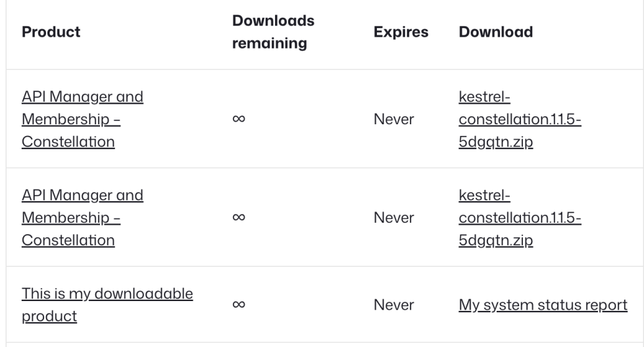Open 'This is my downloadable product' link
Image resolution: width=644 pixels, height=347 pixels.
(107, 294)
